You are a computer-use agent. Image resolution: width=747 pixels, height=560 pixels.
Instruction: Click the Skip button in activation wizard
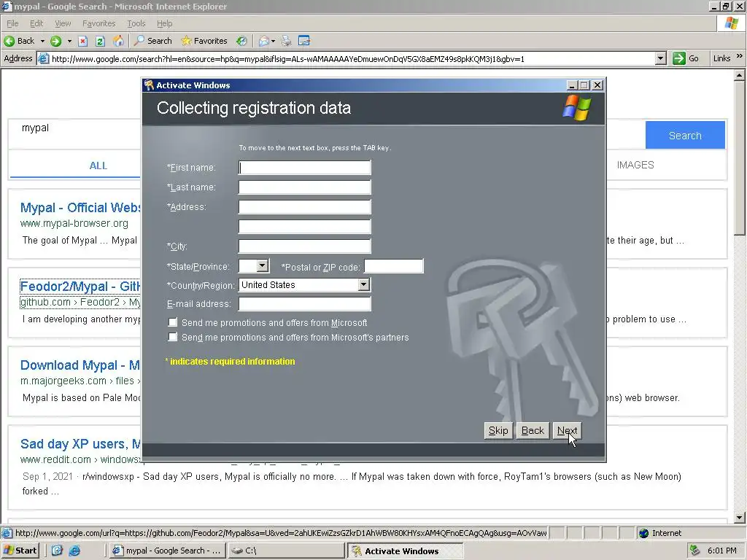(x=498, y=430)
